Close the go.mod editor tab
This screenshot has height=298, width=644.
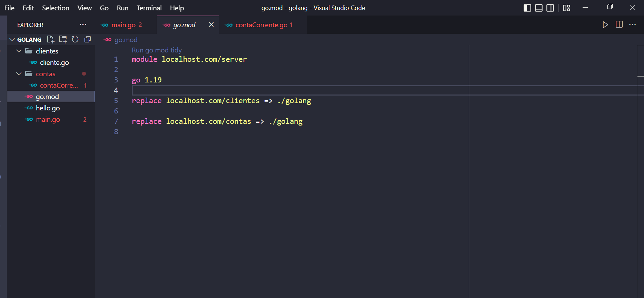click(211, 24)
